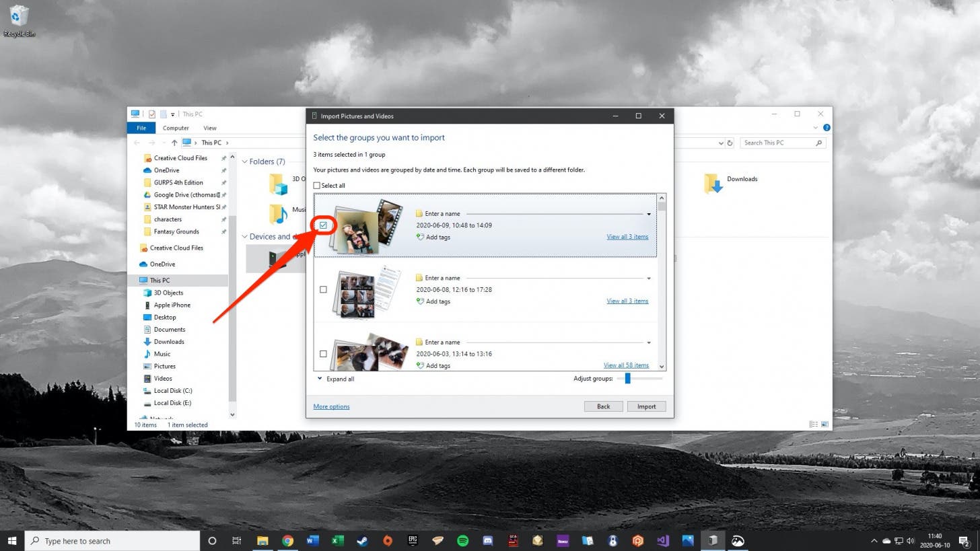Click the Discord taskbar icon

click(487, 540)
